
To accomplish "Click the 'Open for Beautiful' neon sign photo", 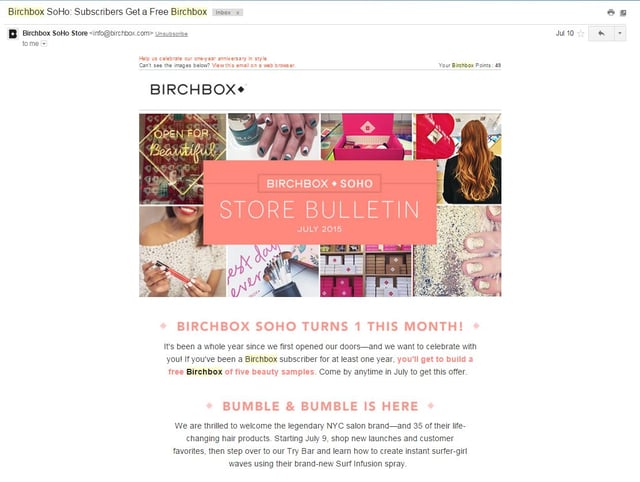I will (x=182, y=158).
